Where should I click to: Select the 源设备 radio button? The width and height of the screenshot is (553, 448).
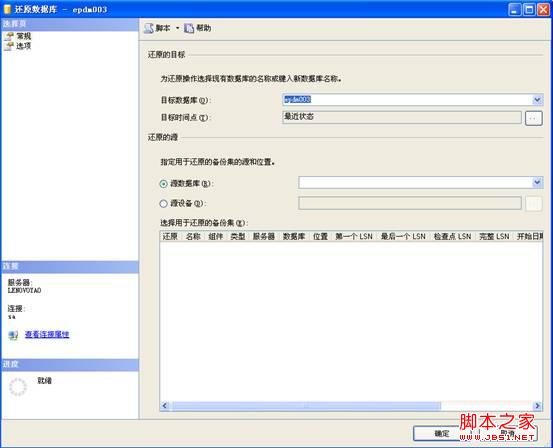(163, 204)
